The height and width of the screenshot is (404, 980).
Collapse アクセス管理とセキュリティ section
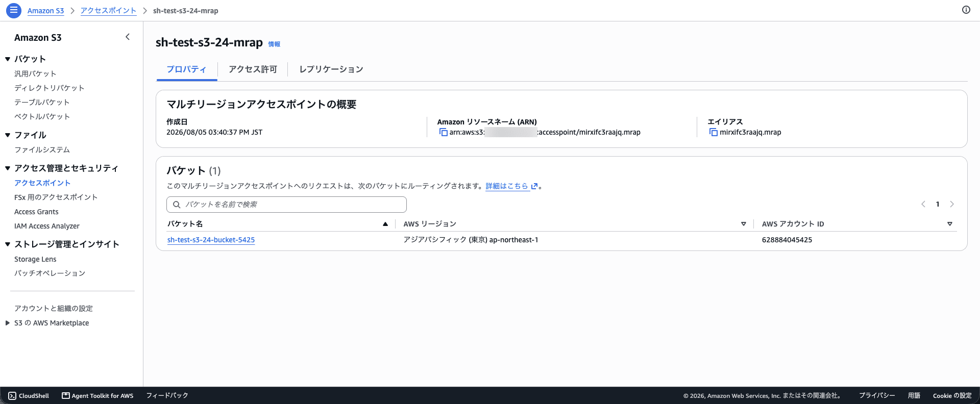click(8, 168)
